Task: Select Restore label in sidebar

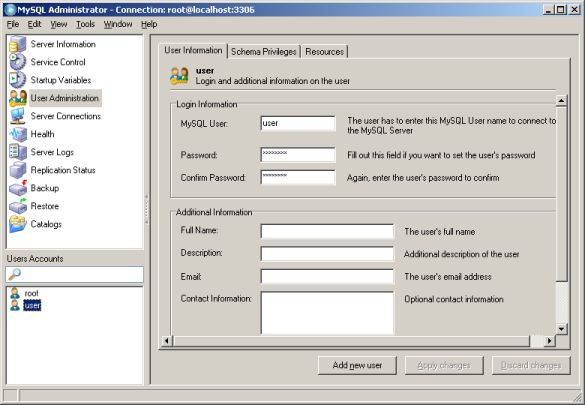Action: click(x=45, y=206)
